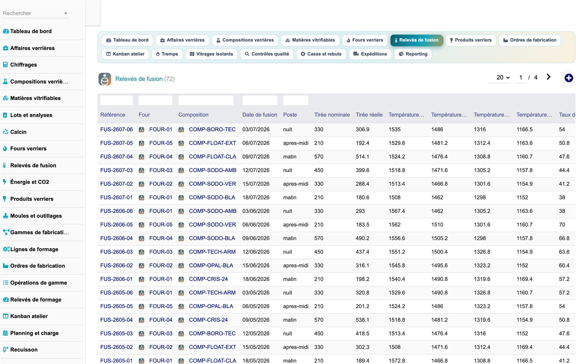The image size is (588, 364).
Task: Switch to the Produits verriers tab
Action: (x=470, y=40)
